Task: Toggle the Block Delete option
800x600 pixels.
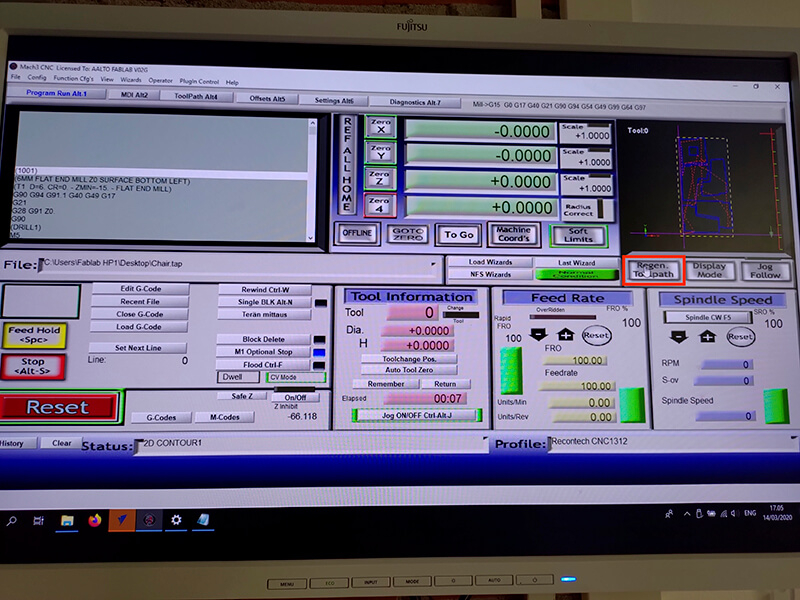Action: point(263,339)
